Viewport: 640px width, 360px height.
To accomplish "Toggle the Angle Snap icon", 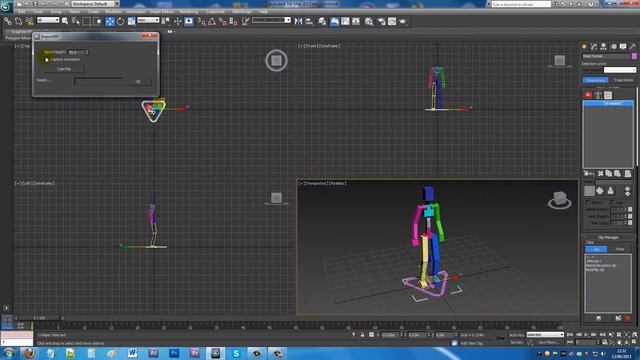I will 212,21.
